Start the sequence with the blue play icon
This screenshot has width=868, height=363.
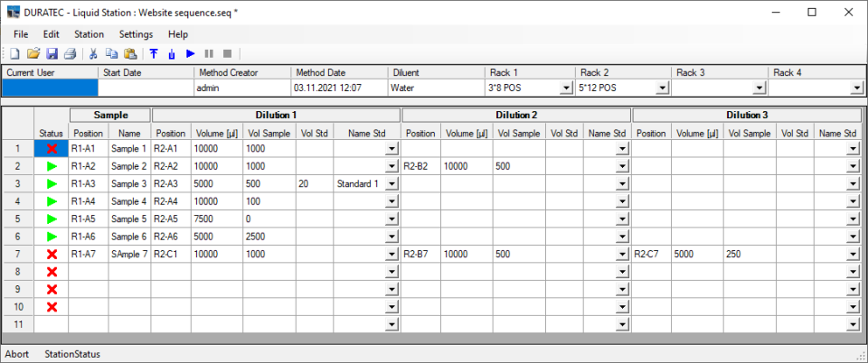coord(191,54)
